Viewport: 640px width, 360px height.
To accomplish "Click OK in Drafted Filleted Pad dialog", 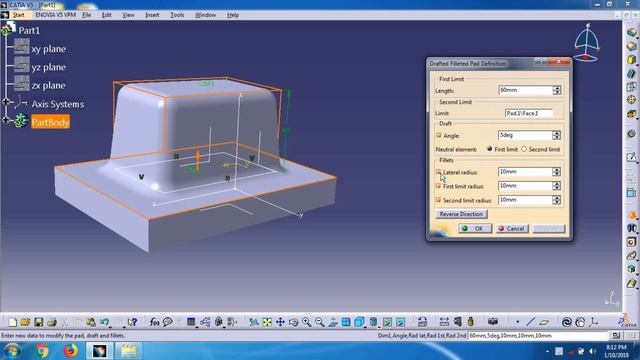I will [x=475, y=229].
